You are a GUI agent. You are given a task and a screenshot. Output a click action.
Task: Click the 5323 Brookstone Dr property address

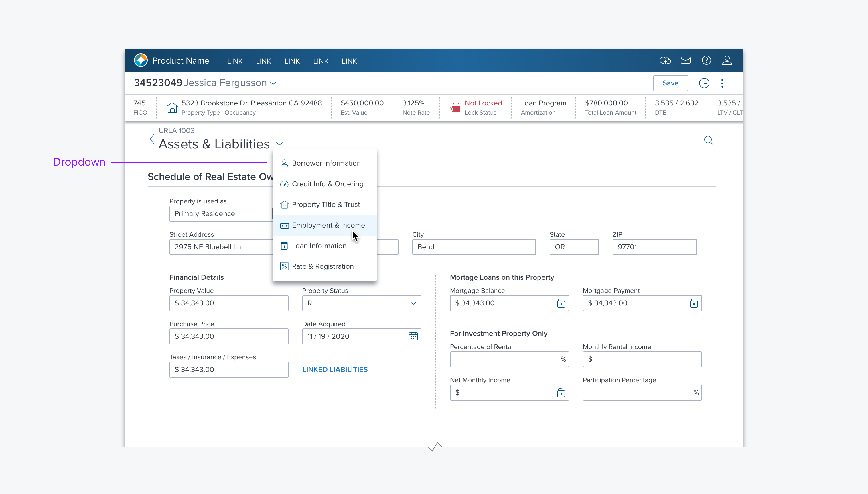(x=251, y=103)
